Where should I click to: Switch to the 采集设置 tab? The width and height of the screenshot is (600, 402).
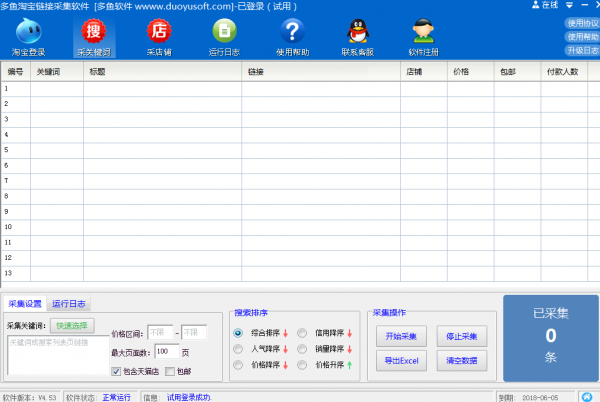tap(25, 304)
